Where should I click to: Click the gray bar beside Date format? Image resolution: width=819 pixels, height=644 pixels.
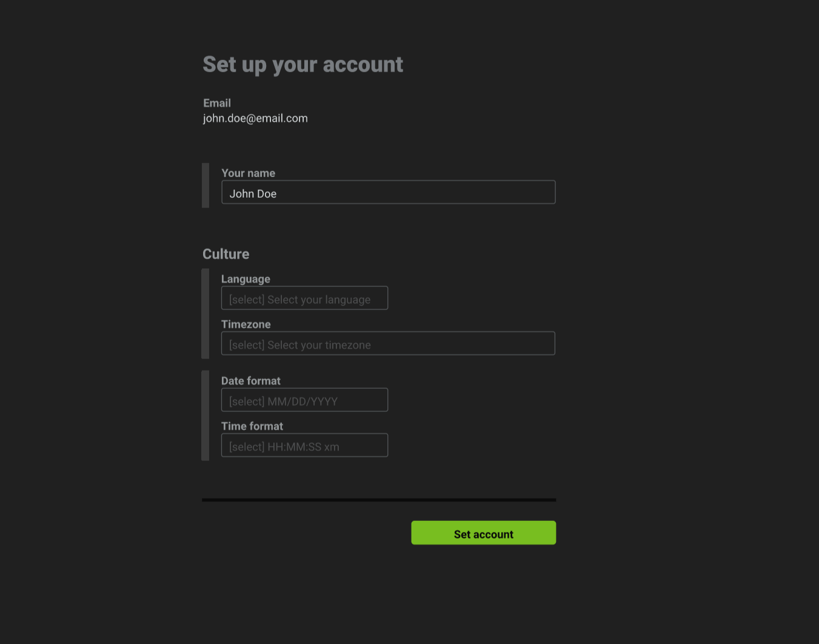[x=206, y=415]
